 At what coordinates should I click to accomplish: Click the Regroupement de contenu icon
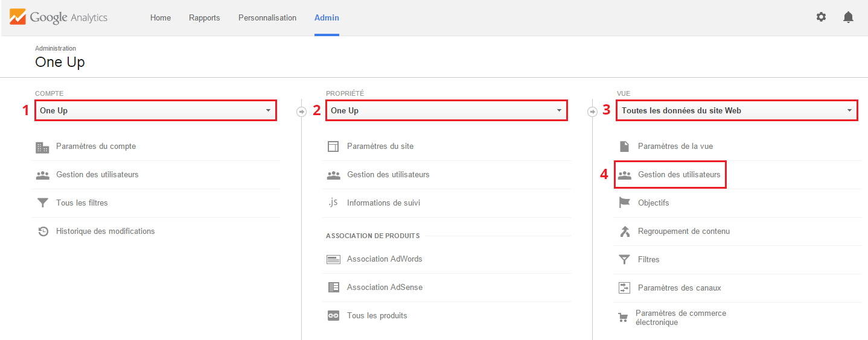624,231
